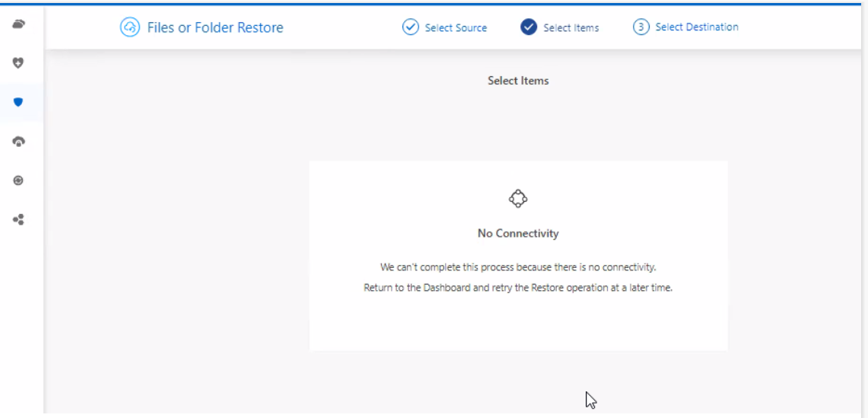Viewport: 868px width, 418px height.
Task: Open the heart with plus sidebar icon
Action: 19,63
